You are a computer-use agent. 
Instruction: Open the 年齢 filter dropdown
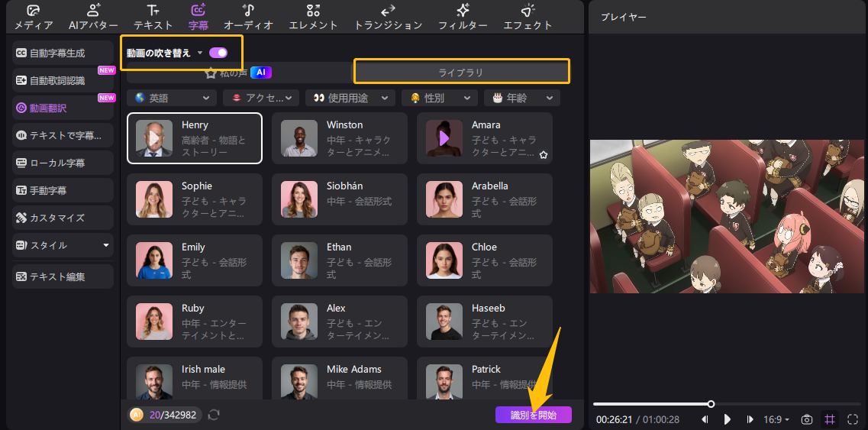coord(522,98)
